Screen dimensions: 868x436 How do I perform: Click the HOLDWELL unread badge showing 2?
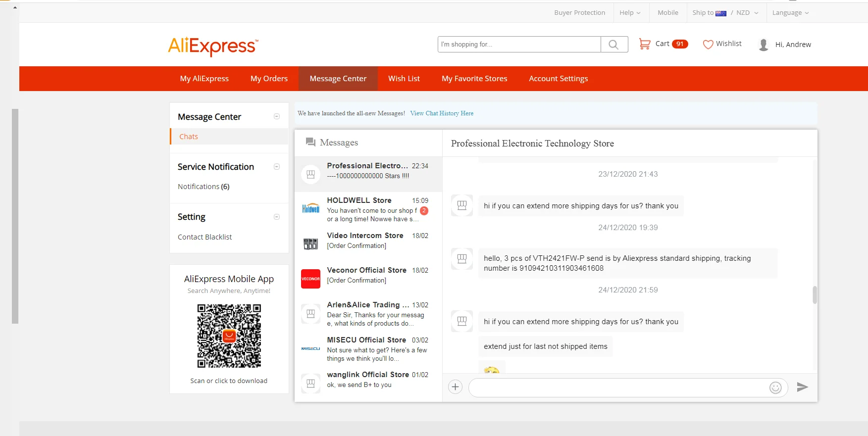click(424, 210)
